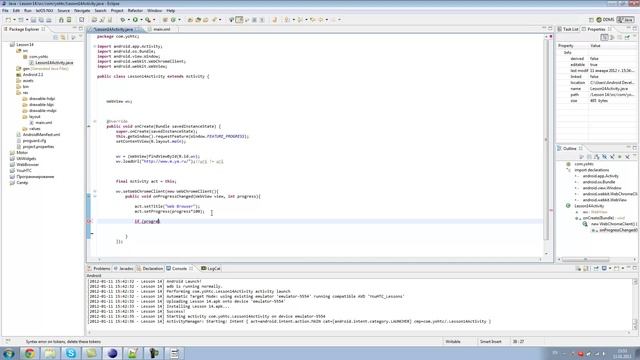Click the Outline horizontal scrollbar

585,260
